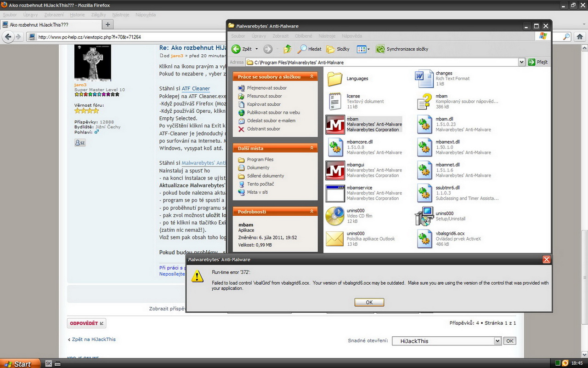The width and height of the screenshot is (588, 368).
Task: Click Publikovat soubor na webu link
Action: [273, 112]
